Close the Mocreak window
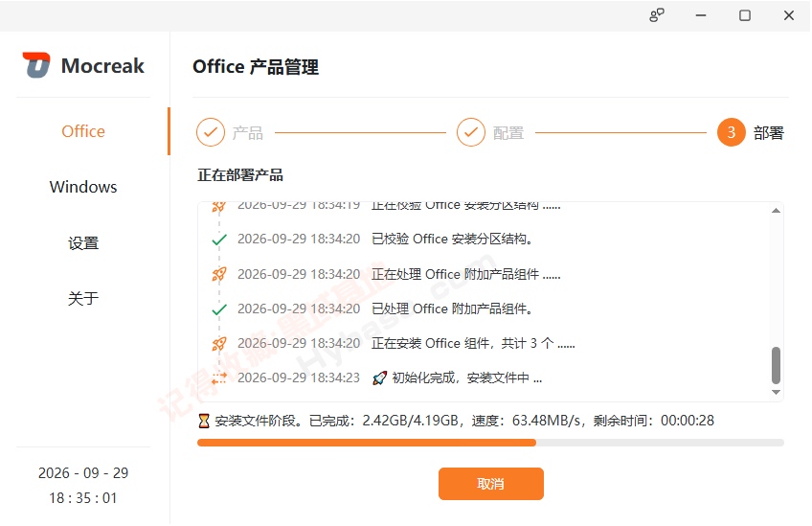This screenshot has height=526, width=812. pyautogui.click(x=789, y=15)
